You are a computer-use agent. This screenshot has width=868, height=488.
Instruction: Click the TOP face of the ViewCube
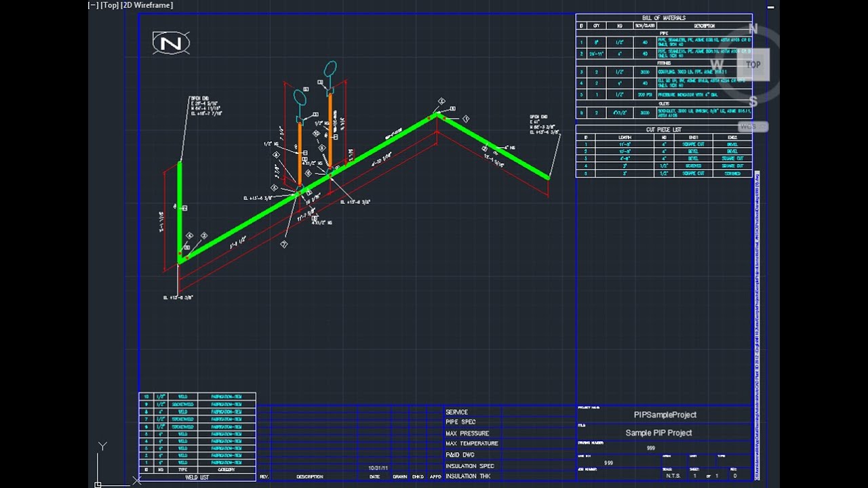753,65
